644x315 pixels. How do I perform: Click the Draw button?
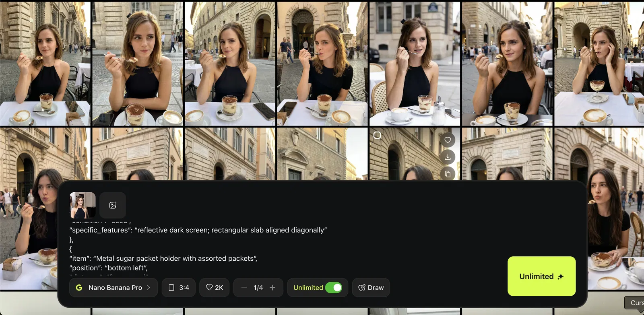tap(371, 288)
